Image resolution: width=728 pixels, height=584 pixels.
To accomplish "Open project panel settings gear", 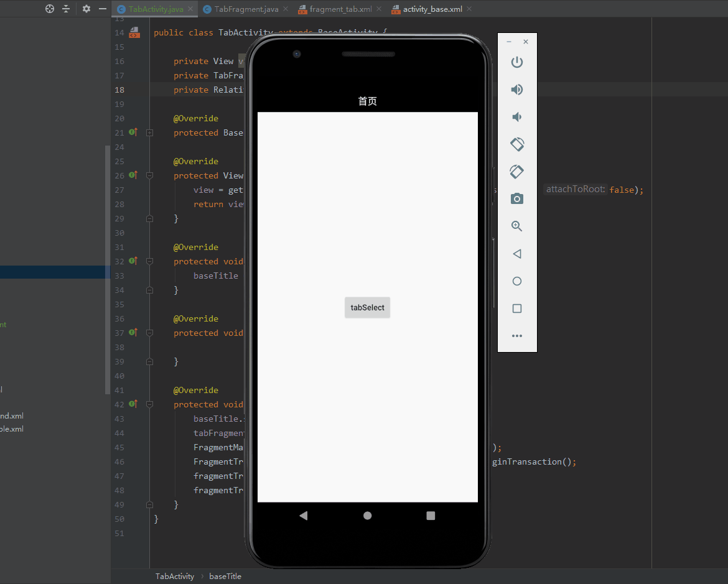I will (x=86, y=8).
